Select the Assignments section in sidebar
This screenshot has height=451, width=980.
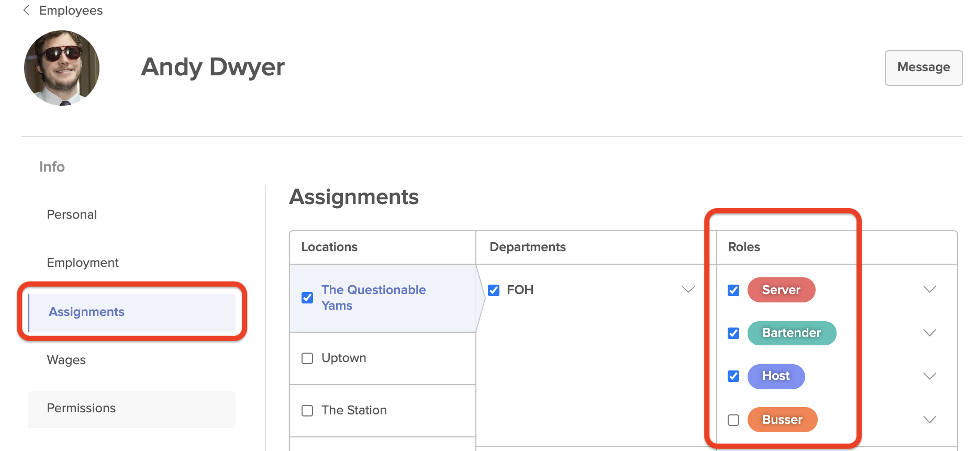click(x=86, y=312)
